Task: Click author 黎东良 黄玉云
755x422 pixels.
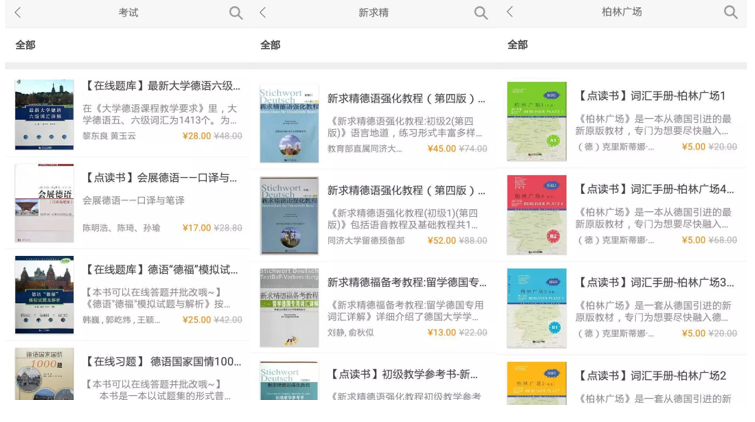Action: click(x=109, y=136)
